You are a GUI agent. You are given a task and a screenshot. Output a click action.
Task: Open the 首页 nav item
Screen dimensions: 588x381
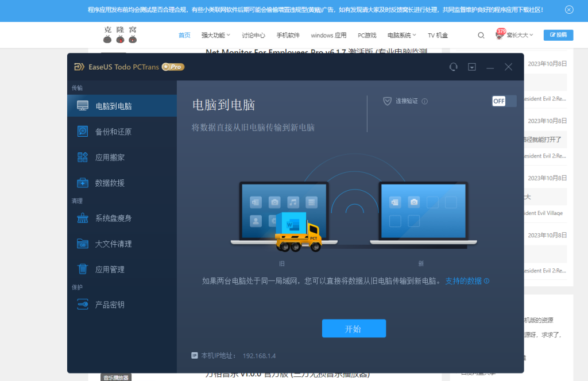tap(184, 35)
